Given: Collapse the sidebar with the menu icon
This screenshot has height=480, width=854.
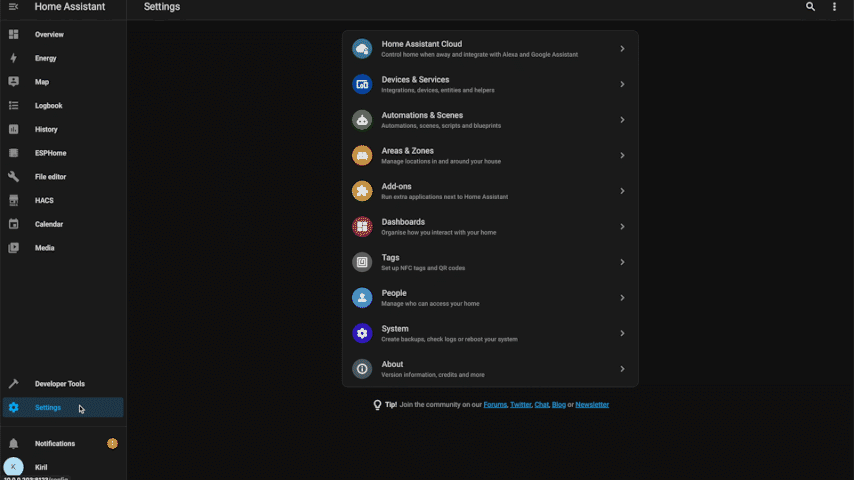Looking at the screenshot, I should [x=14, y=7].
